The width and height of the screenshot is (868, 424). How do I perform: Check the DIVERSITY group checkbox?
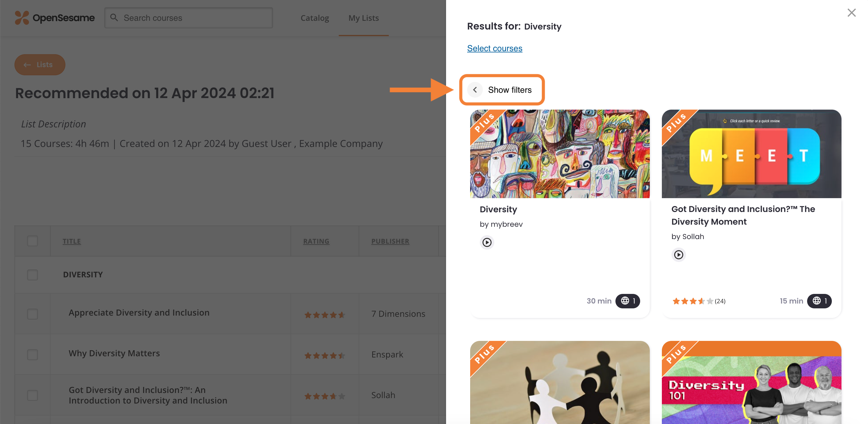point(33,275)
